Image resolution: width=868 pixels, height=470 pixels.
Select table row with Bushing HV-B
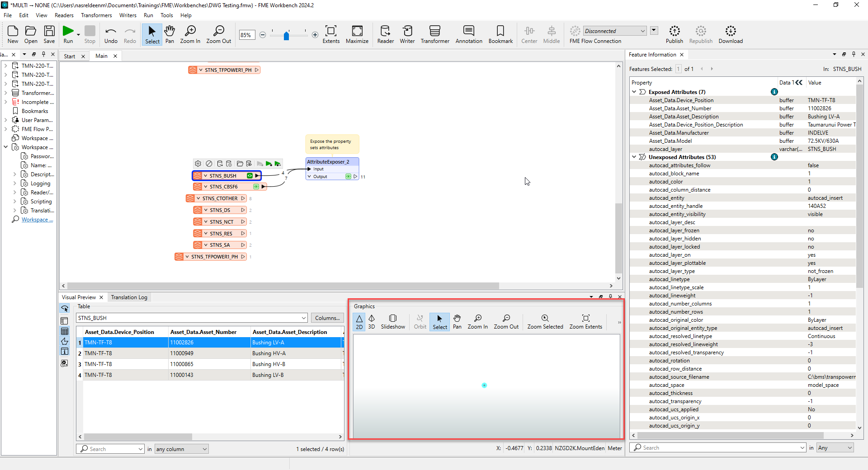[210, 364]
